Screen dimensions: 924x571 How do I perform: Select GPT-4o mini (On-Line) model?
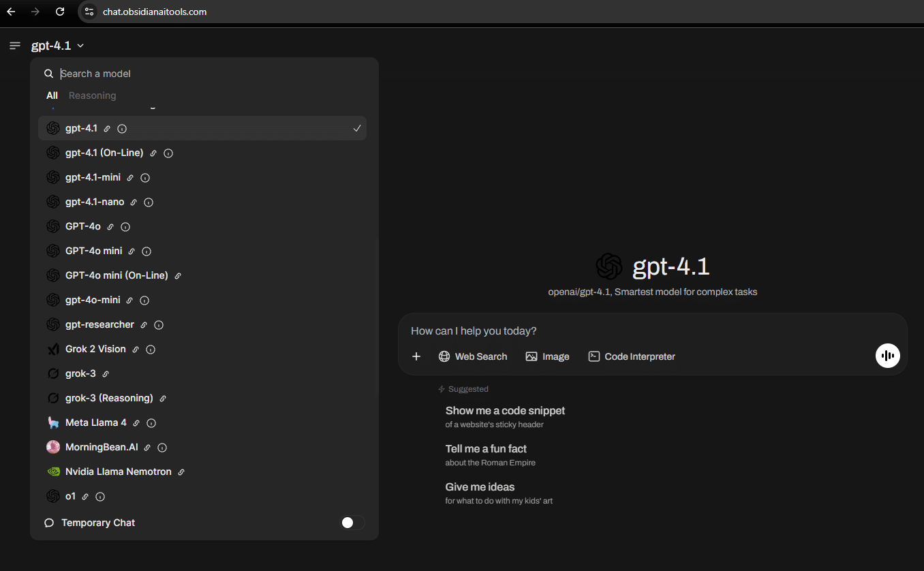point(202,275)
